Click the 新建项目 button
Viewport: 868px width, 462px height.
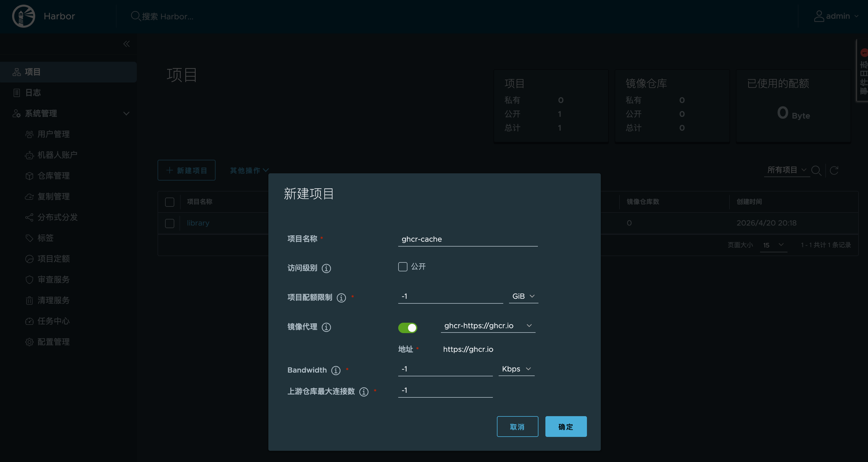[186, 170]
